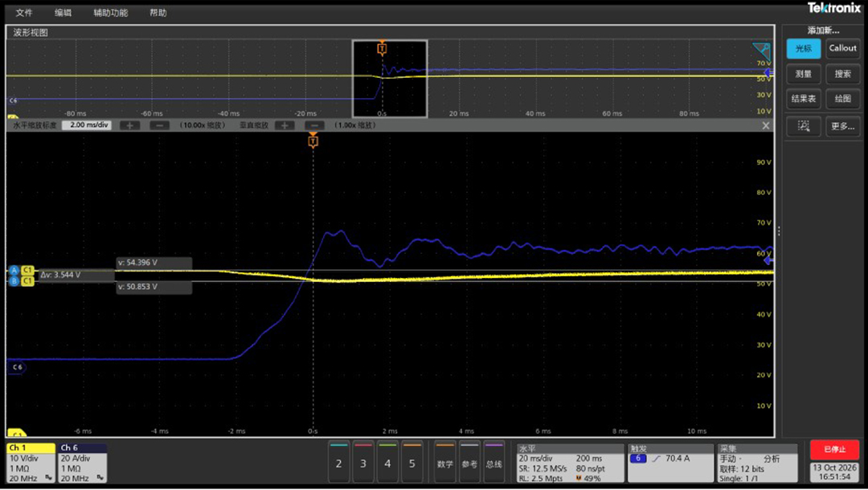Click the waveform overview corner triangle icon
The width and height of the screenshot is (868, 490).
[x=761, y=51]
